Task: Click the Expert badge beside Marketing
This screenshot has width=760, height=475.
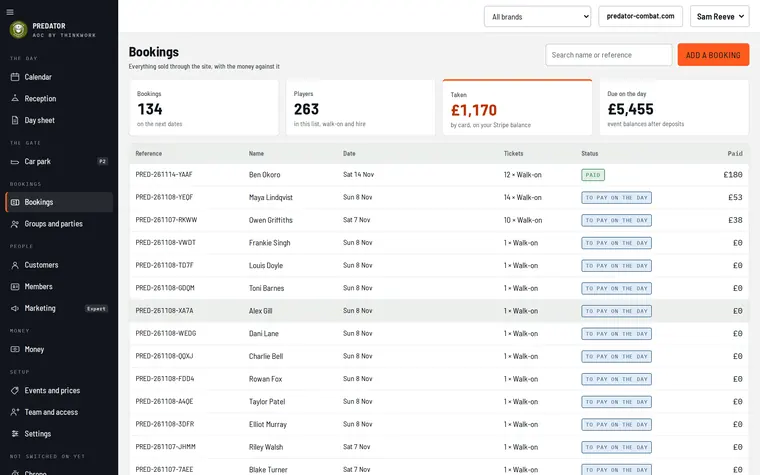Action: (x=96, y=309)
